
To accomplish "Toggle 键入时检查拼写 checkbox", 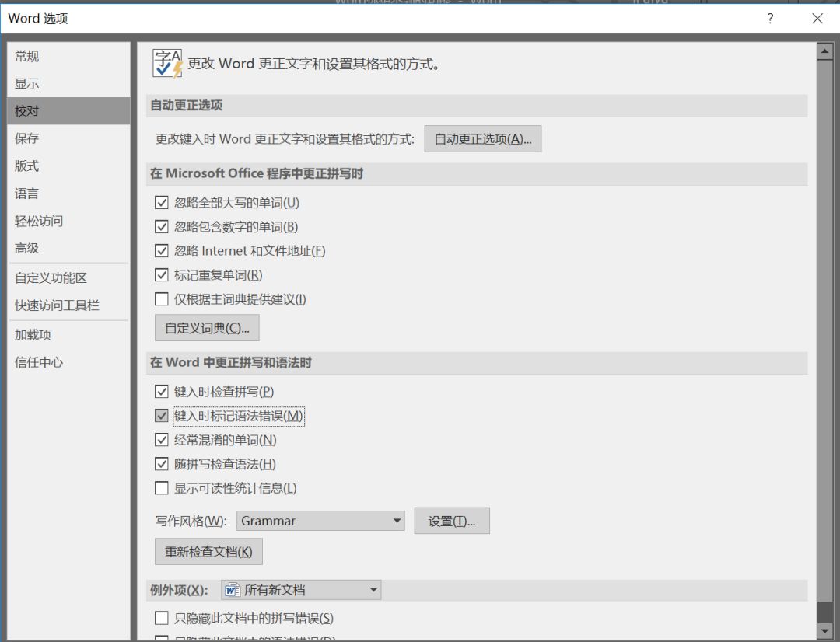I will click(161, 392).
